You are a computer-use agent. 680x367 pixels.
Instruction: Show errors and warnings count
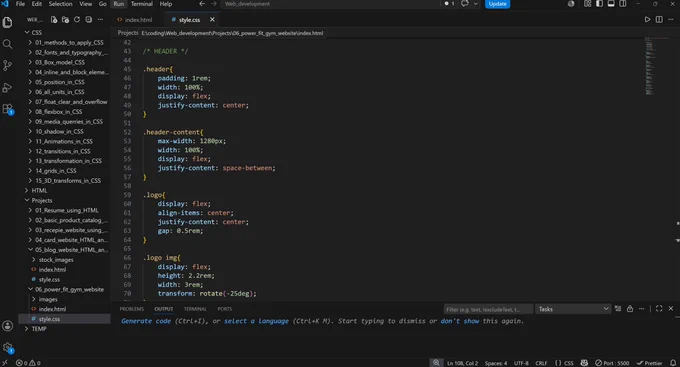click(28, 363)
